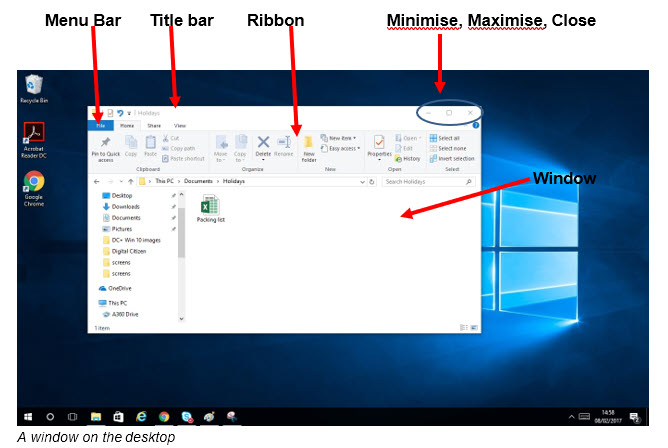The width and height of the screenshot is (668, 448).
Task: Click Copy path in Clipboard group
Action: (179, 149)
